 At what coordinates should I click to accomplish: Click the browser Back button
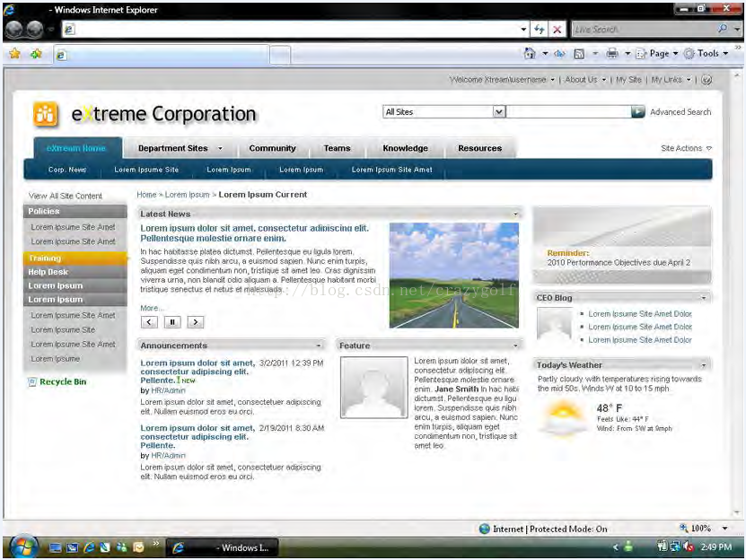(14, 30)
